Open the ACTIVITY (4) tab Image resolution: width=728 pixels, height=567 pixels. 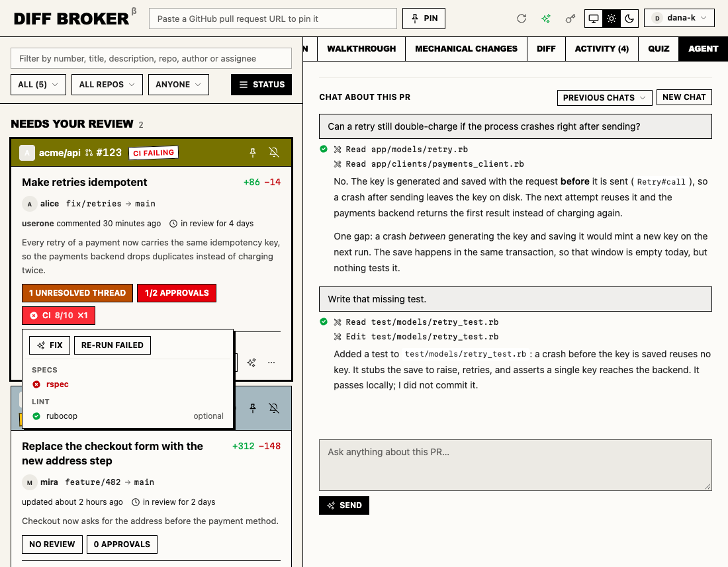tap(602, 49)
